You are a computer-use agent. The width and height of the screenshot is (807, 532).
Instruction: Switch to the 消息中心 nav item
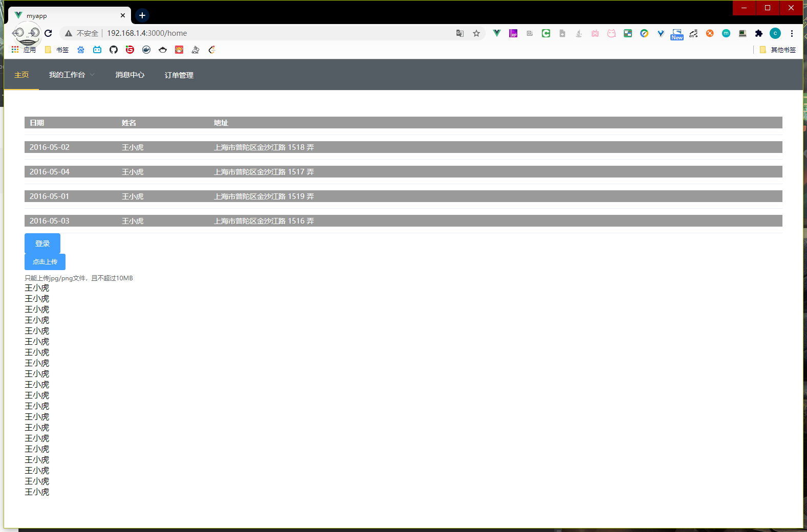[x=130, y=75]
